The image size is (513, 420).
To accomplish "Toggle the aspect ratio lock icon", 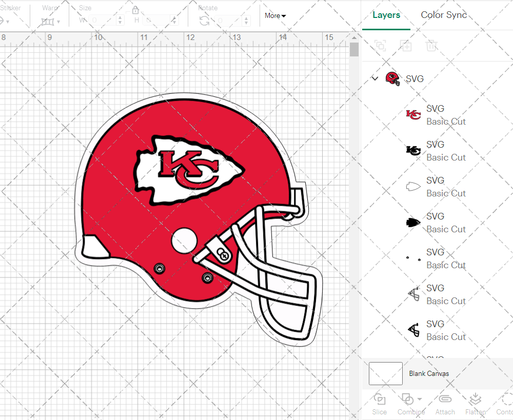I will [x=135, y=10].
